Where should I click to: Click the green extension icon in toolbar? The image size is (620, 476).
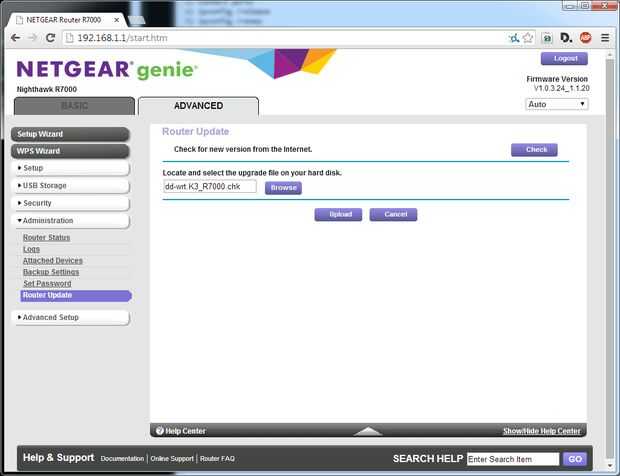pyautogui.click(x=547, y=38)
